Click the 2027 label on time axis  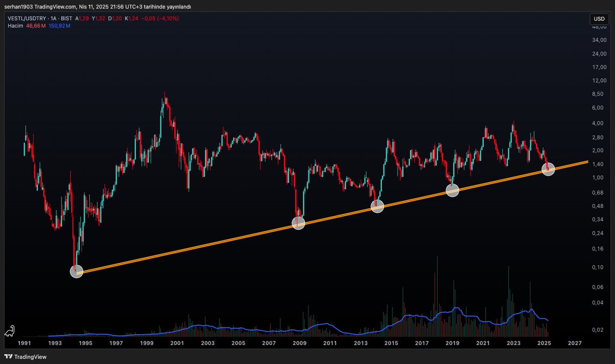click(x=575, y=343)
